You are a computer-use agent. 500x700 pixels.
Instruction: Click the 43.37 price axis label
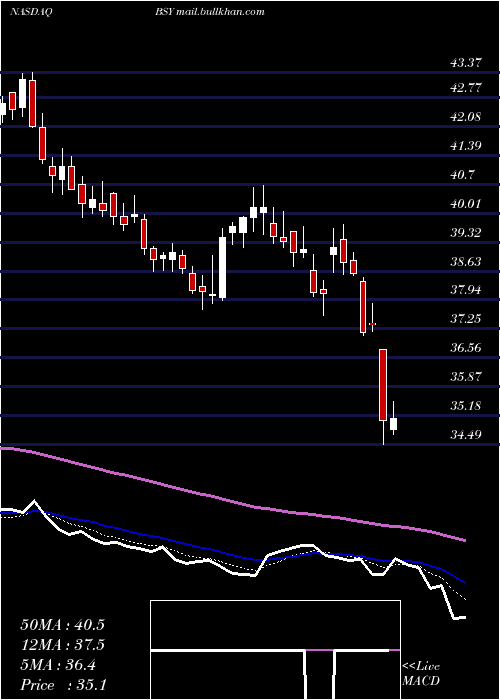click(466, 63)
